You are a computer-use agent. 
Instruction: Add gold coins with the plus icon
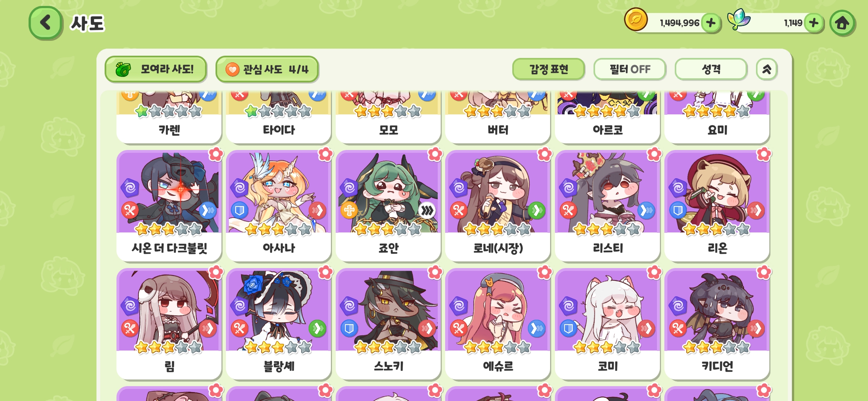click(x=711, y=23)
